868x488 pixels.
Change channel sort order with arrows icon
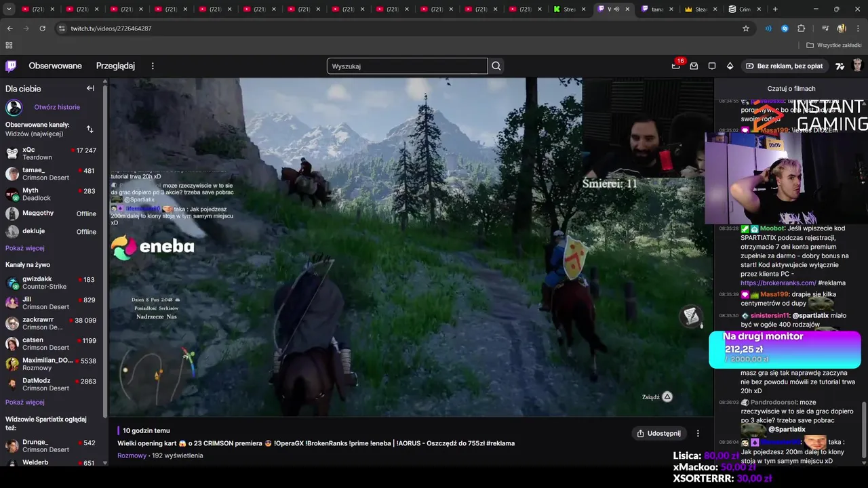click(x=90, y=129)
